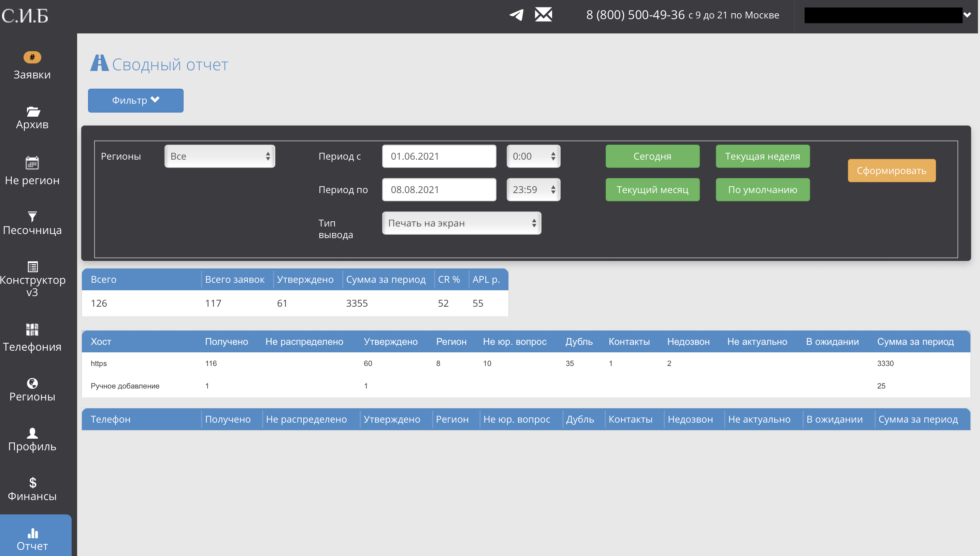Click the Заявки hashtag badge icon
The image size is (980, 556).
coord(32,57)
